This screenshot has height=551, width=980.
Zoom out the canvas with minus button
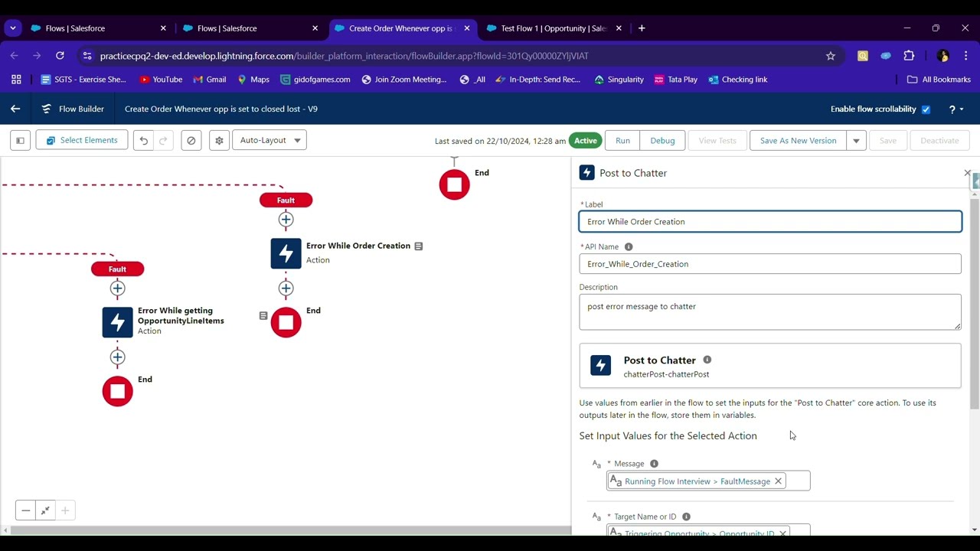click(x=25, y=510)
